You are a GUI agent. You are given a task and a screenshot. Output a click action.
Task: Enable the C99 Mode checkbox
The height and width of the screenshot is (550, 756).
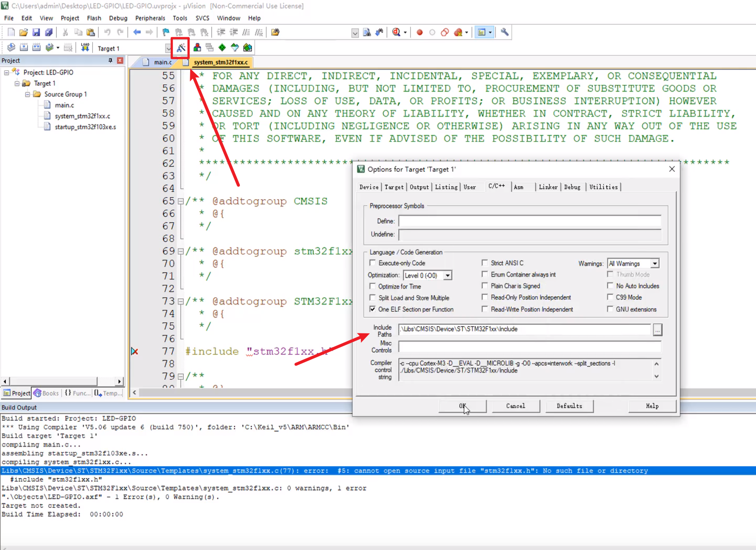tap(610, 298)
